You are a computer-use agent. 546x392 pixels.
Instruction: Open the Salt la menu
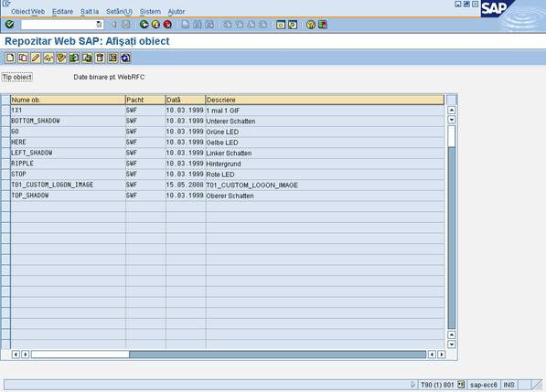coord(90,12)
